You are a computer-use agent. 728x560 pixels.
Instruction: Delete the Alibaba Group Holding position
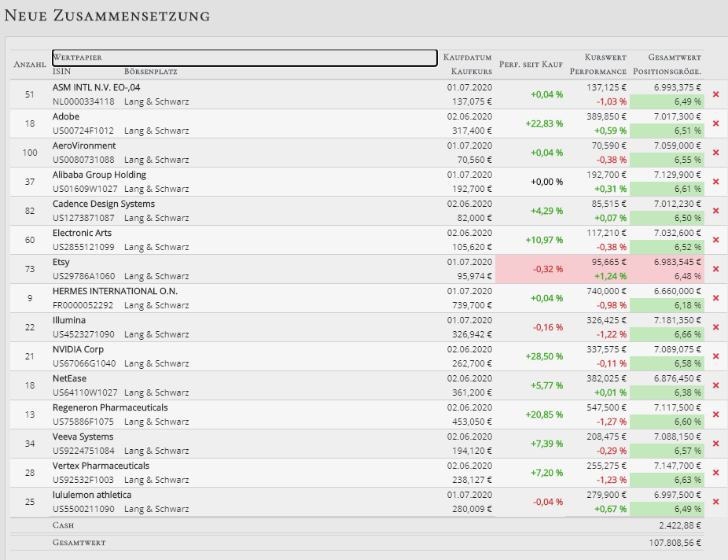[715, 182]
